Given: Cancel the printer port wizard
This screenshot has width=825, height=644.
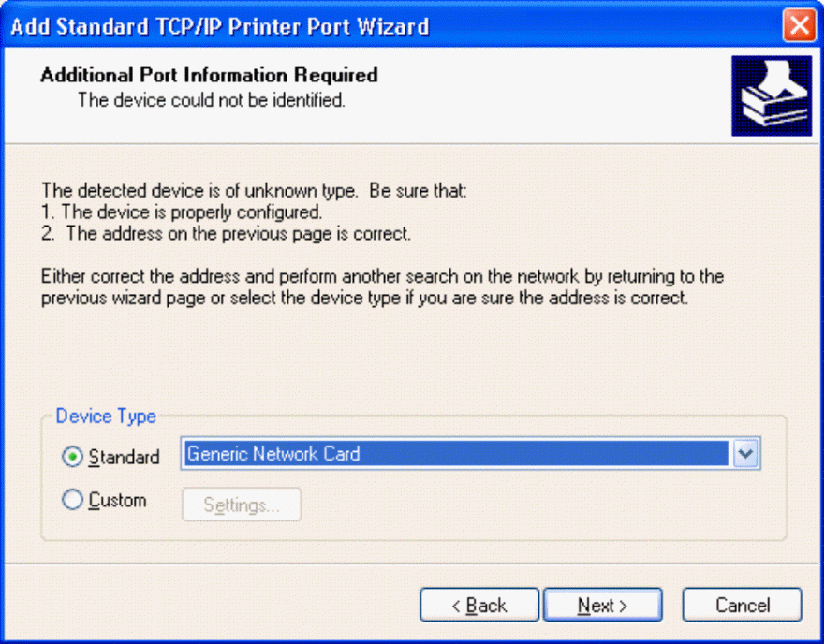Looking at the screenshot, I should (x=743, y=605).
